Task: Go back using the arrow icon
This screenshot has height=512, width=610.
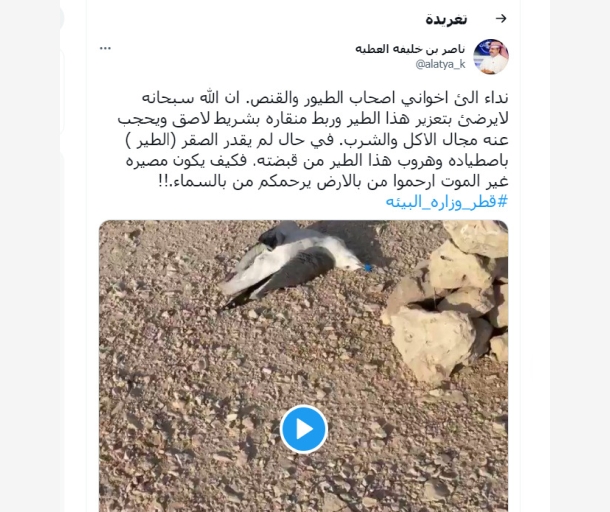Action: click(501, 18)
